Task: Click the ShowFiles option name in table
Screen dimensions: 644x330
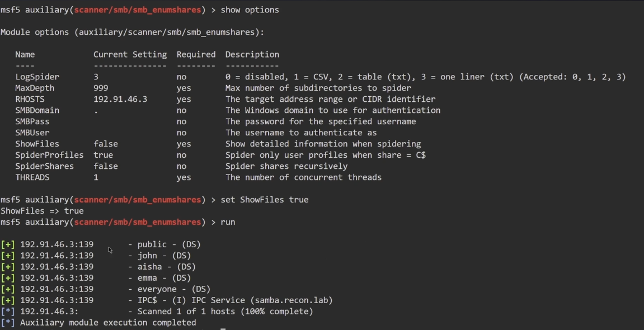Action: [37, 144]
